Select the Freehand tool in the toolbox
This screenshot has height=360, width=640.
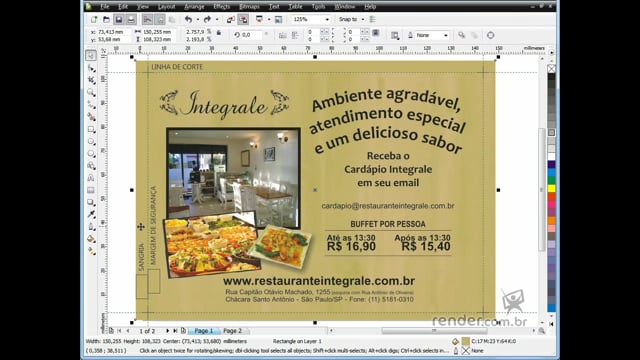click(91, 104)
